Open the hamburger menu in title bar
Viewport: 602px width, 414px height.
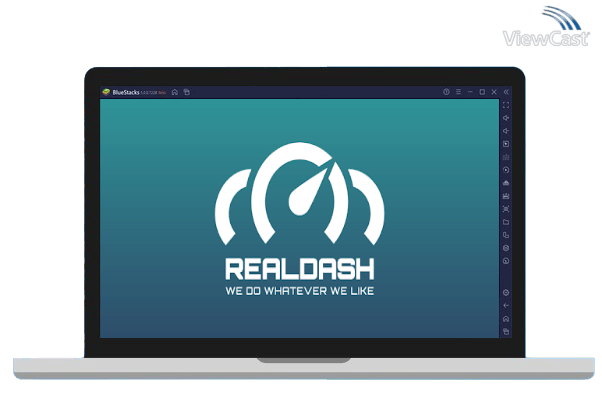(x=458, y=92)
